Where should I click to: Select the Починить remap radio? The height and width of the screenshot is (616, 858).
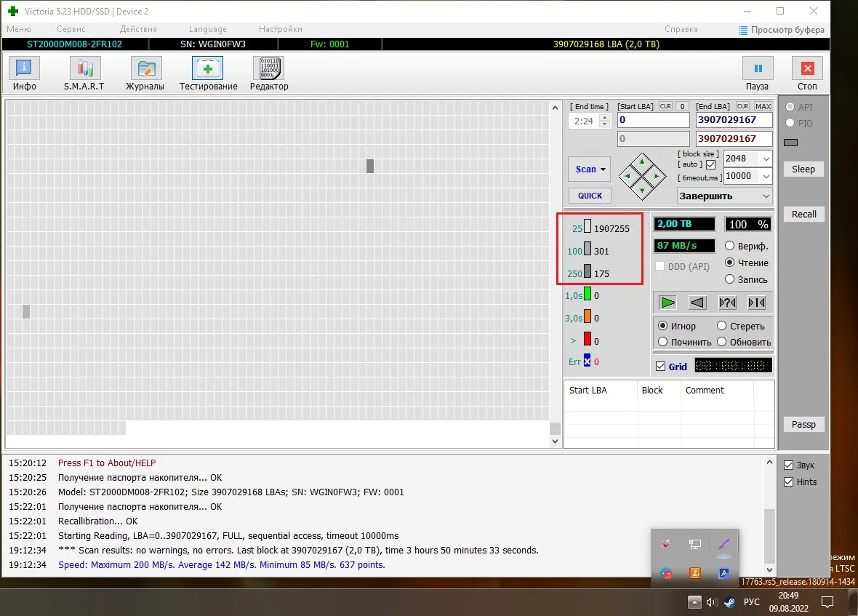662,342
